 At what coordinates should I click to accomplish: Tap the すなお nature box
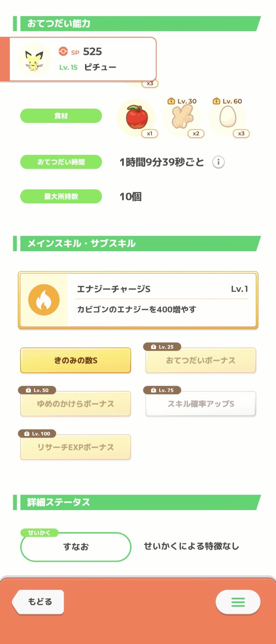tap(76, 547)
